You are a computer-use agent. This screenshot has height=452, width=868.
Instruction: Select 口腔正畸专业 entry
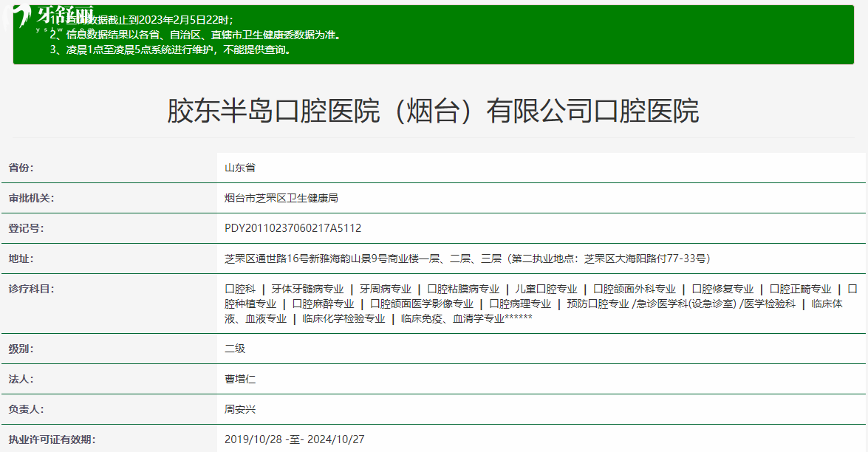801,289
